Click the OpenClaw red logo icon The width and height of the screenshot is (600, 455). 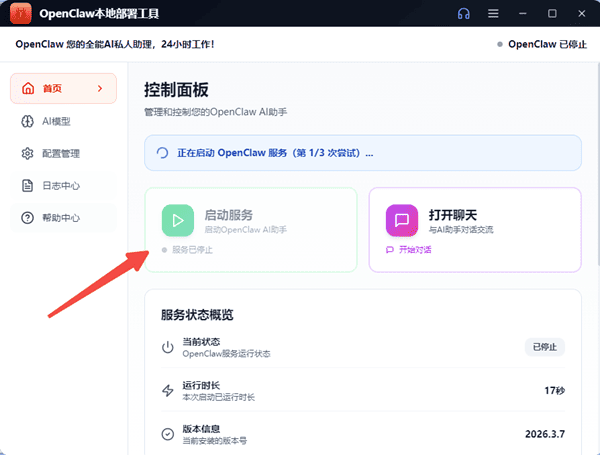[19, 14]
